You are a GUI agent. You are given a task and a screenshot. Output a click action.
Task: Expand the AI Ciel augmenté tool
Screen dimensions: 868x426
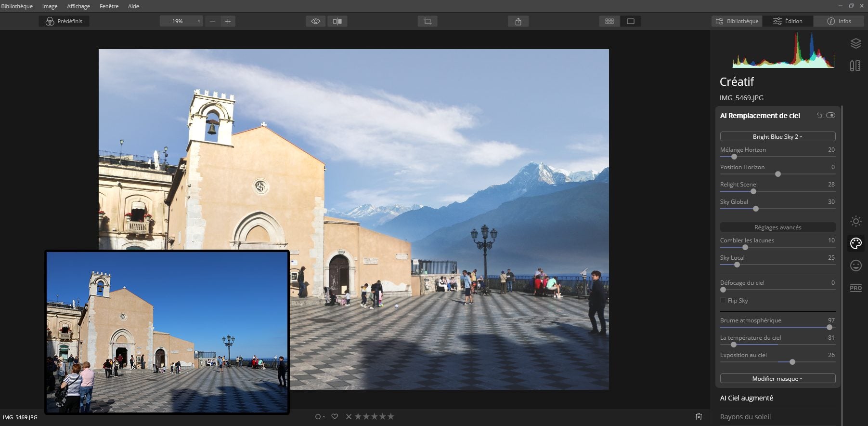pyautogui.click(x=746, y=398)
